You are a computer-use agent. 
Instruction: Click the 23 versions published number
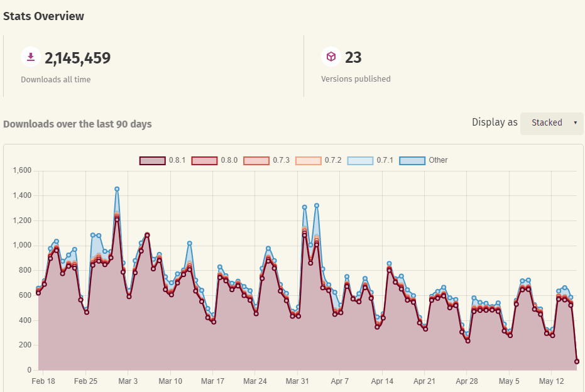click(353, 57)
